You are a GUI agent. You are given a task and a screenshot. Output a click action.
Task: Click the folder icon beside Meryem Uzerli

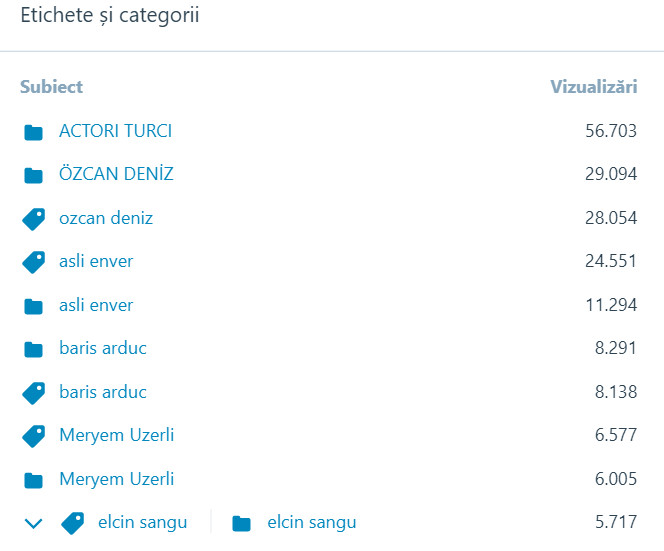[34, 480]
